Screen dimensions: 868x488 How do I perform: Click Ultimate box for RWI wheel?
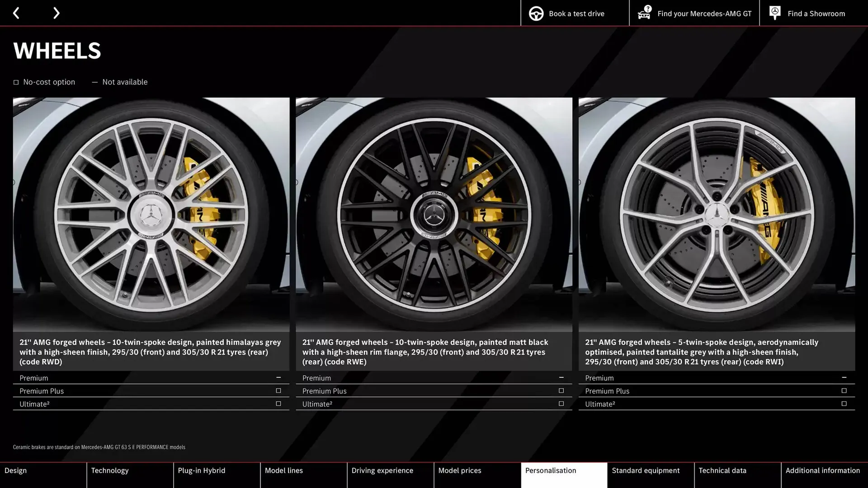[x=844, y=404]
